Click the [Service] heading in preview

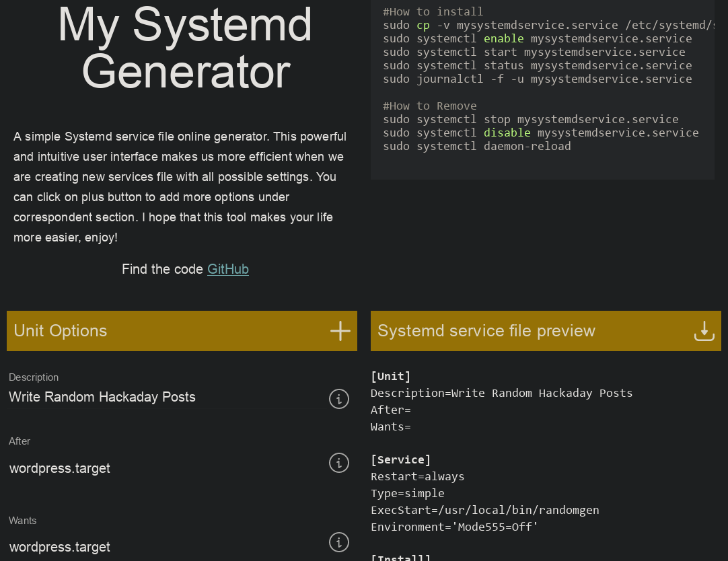(400, 459)
